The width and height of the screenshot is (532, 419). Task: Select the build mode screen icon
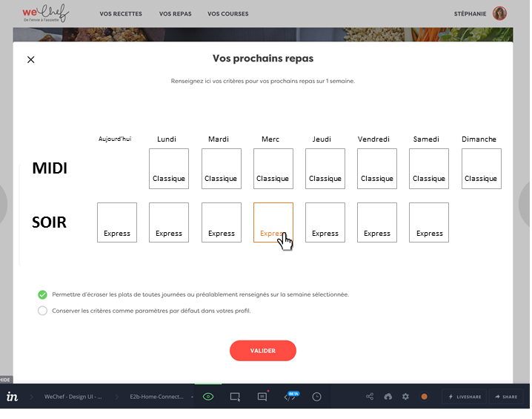coord(235,397)
